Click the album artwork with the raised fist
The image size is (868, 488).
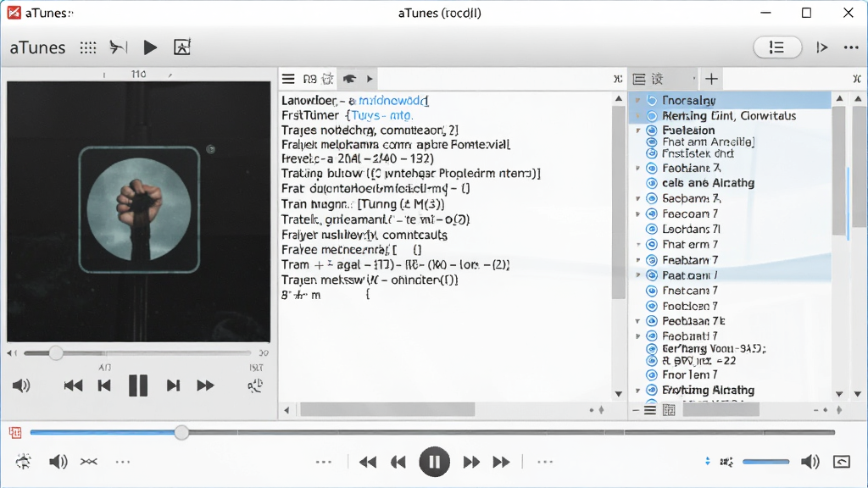139,210
